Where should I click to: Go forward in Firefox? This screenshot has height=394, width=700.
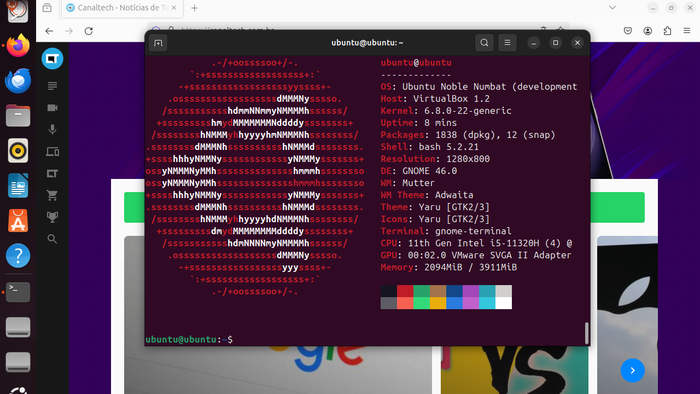69,31
